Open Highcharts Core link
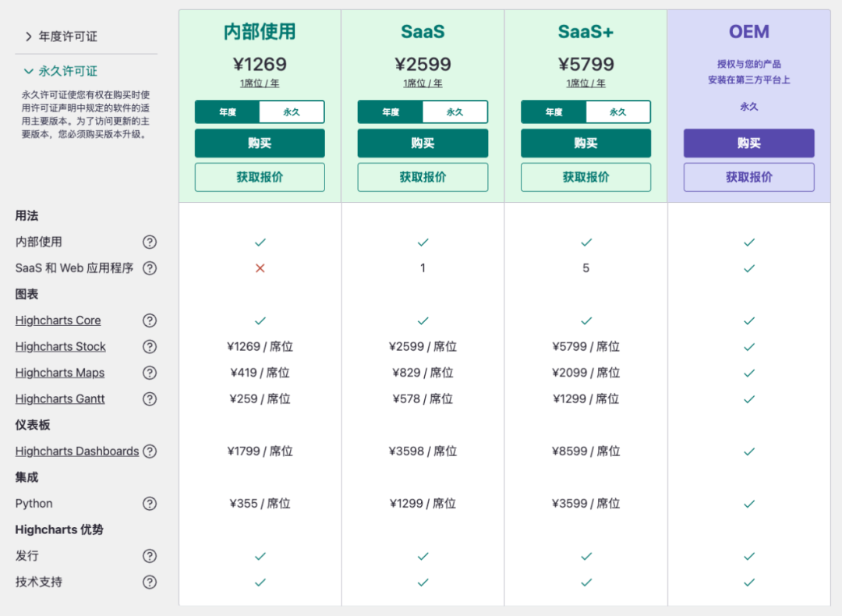 click(x=58, y=320)
